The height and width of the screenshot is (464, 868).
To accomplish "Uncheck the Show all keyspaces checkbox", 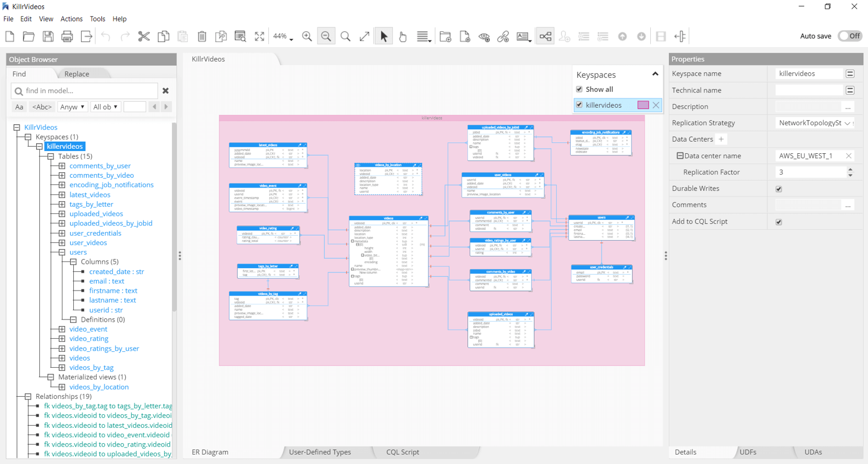I will [x=580, y=89].
